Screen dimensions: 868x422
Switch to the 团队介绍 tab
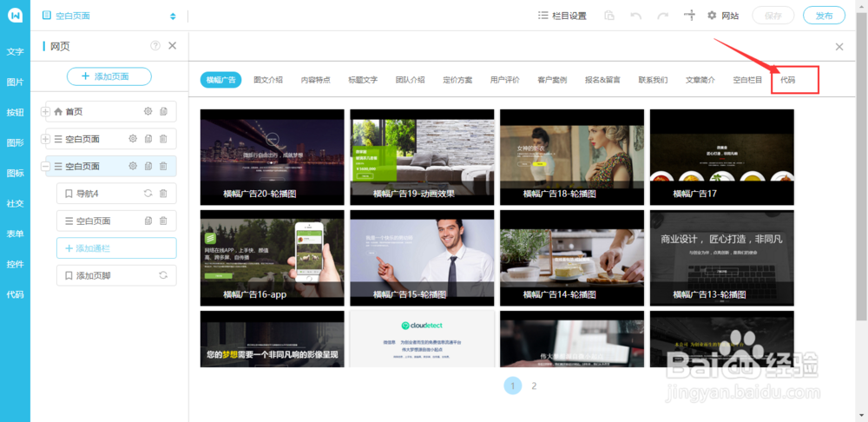pos(411,80)
